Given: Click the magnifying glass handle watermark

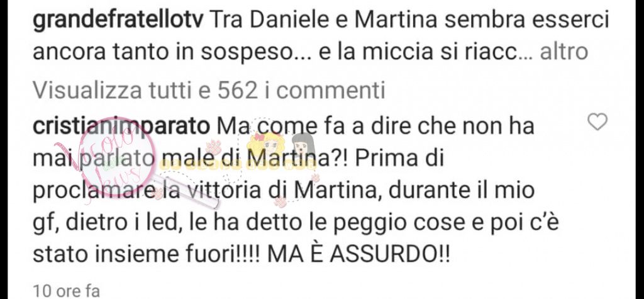Looking at the screenshot, I should [185, 190].
